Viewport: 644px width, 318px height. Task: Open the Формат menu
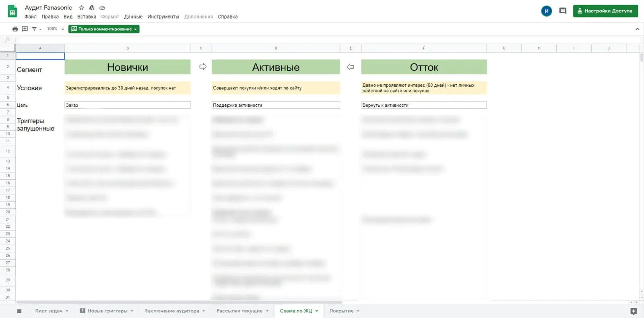[110, 17]
